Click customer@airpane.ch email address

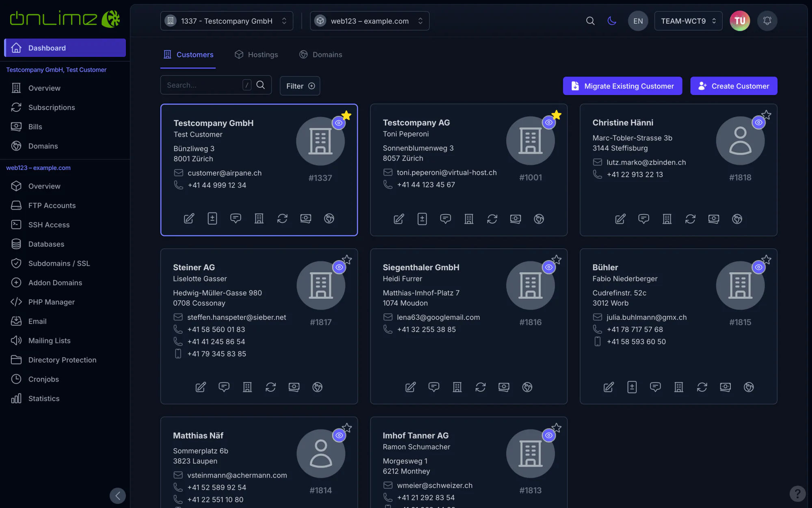[x=225, y=173]
